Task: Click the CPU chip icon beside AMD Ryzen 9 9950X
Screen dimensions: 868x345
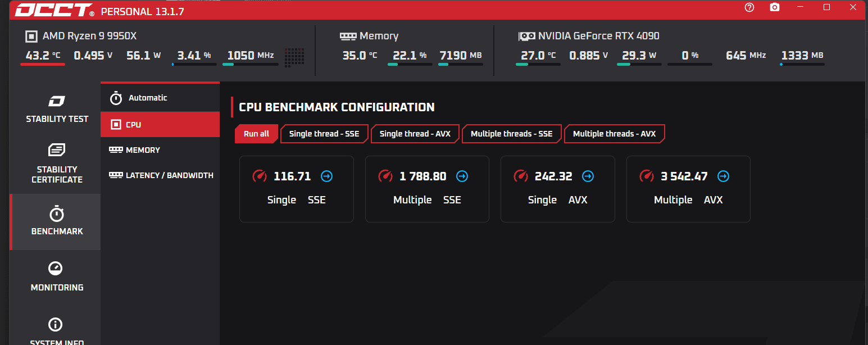Action: (x=31, y=37)
